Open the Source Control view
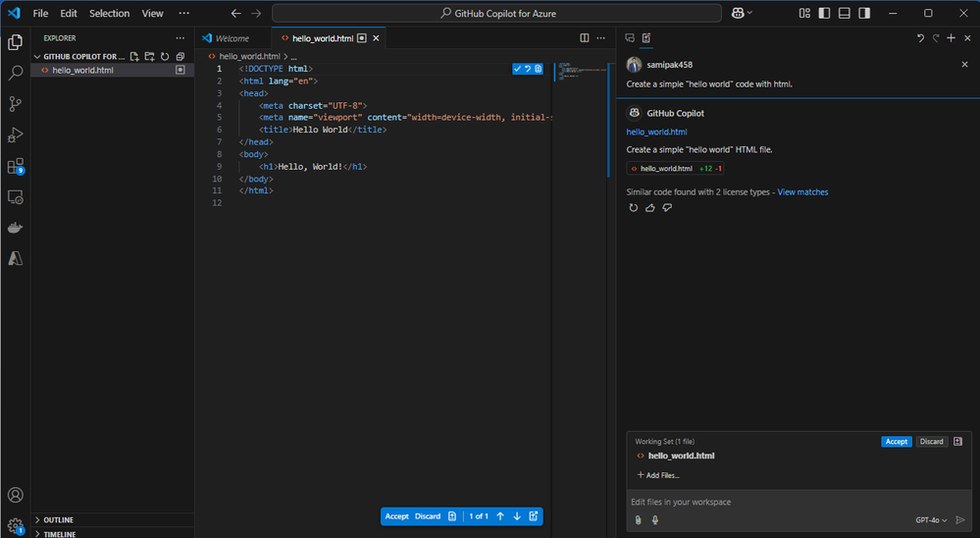Image resolution: width=980 pixels, height=538 pixels. pos(16,104)
